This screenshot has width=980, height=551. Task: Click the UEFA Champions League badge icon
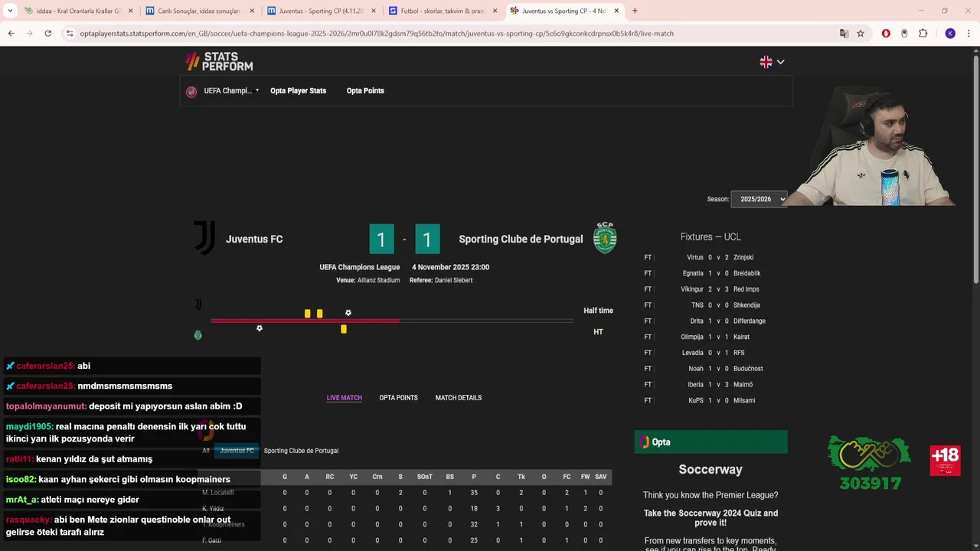tap(191, 91)
